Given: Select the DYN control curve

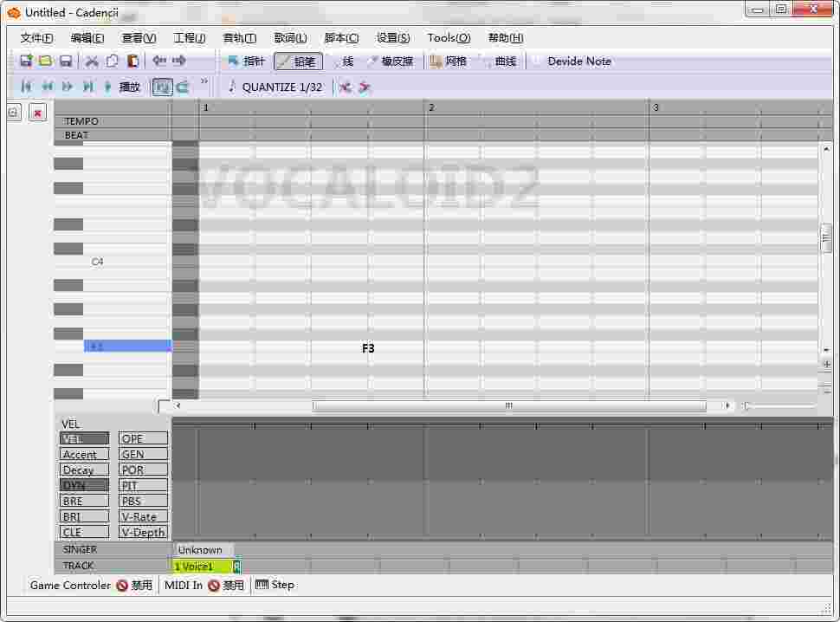Looking at the screenshot, I should [84, 485].
